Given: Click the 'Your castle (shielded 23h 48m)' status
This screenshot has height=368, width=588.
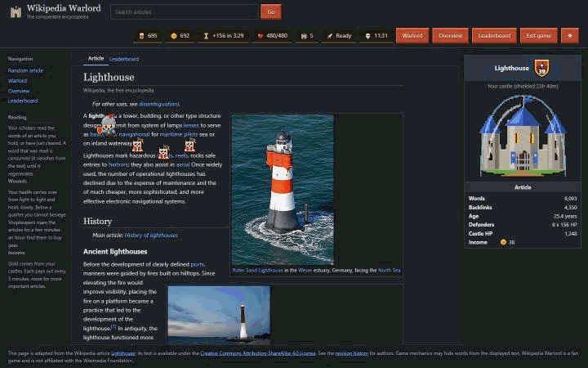Looking at the screenshot, I should click(x=523, y=86).
